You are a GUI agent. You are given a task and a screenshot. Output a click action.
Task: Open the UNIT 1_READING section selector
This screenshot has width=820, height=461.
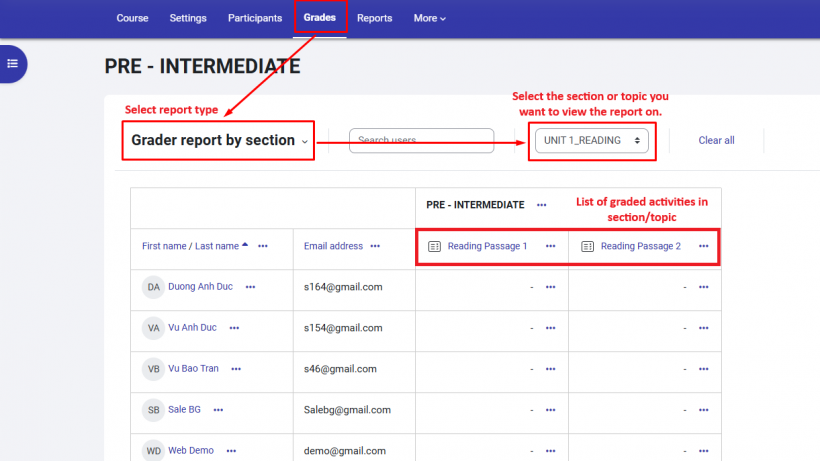pos(591,140)
